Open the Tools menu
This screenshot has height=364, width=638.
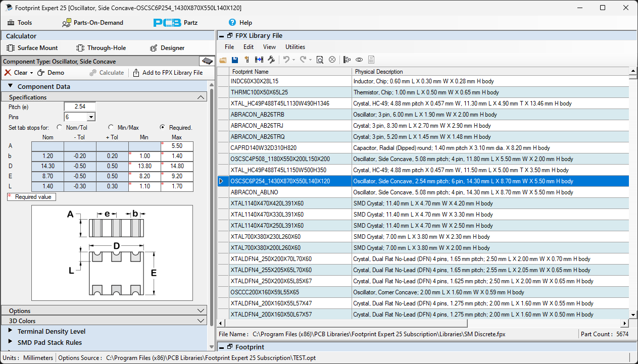click(x=20, y=23)
